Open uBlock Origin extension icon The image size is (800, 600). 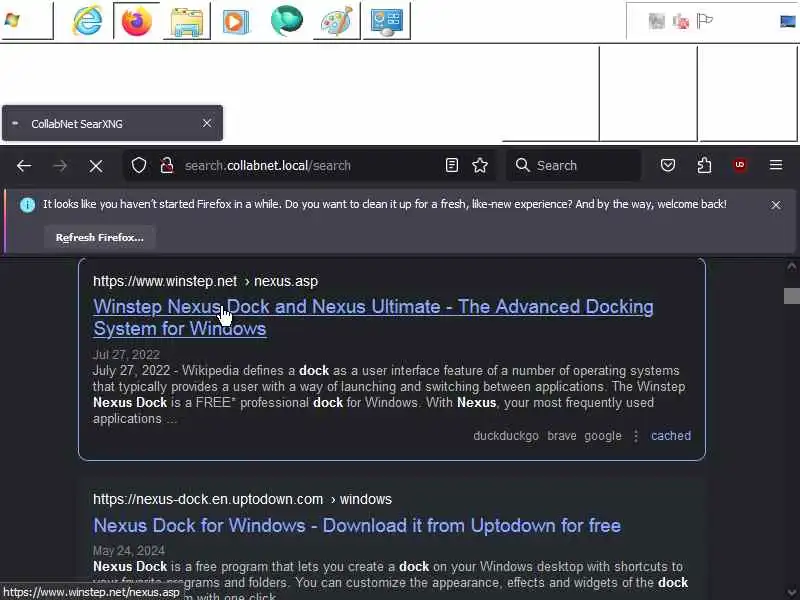[x=740, y=165]
